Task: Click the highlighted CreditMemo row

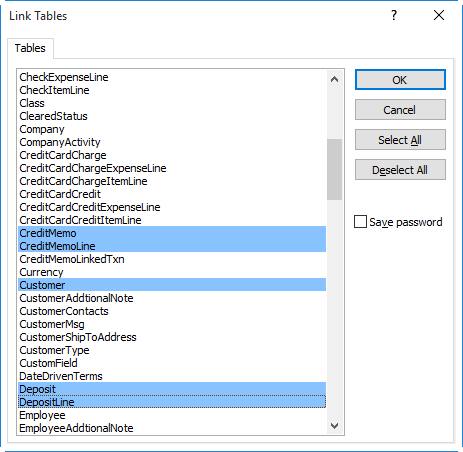Action: (x=172, y=233)
